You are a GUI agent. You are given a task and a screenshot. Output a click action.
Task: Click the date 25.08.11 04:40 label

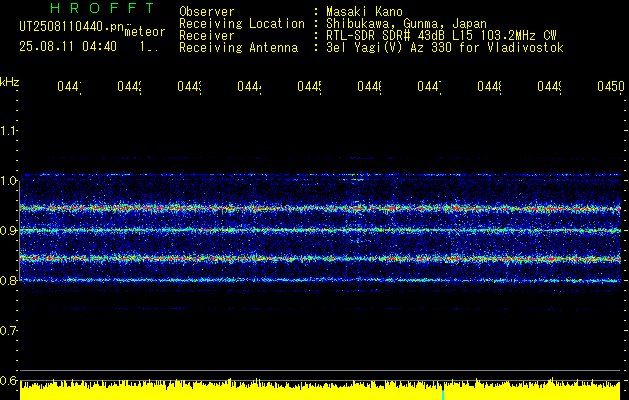[x=68, y=47]
